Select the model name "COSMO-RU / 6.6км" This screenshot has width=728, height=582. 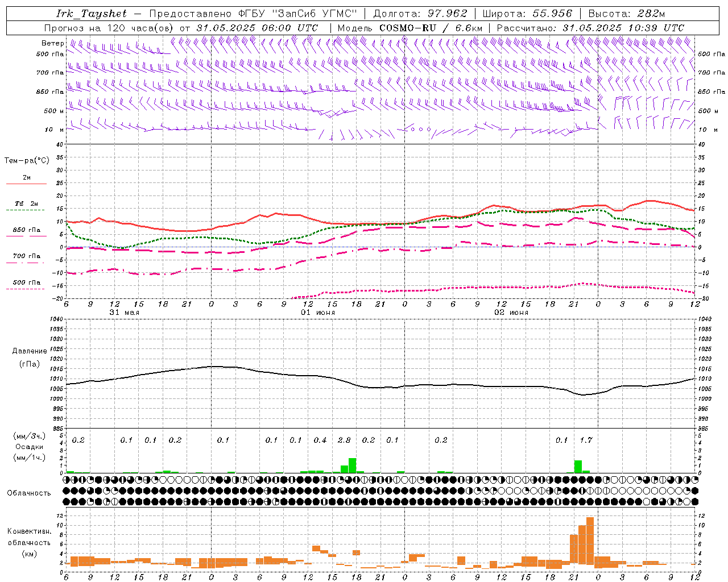[431, 28]
